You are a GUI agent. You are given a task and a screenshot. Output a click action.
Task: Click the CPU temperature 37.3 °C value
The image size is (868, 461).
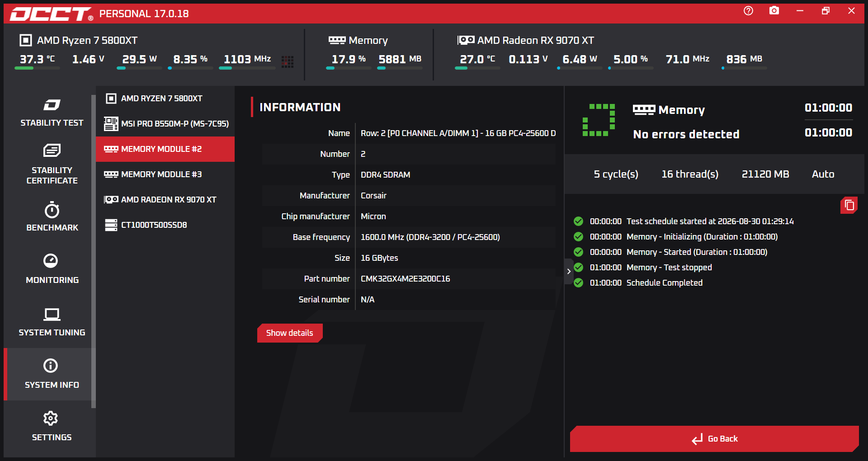(37, 59)
